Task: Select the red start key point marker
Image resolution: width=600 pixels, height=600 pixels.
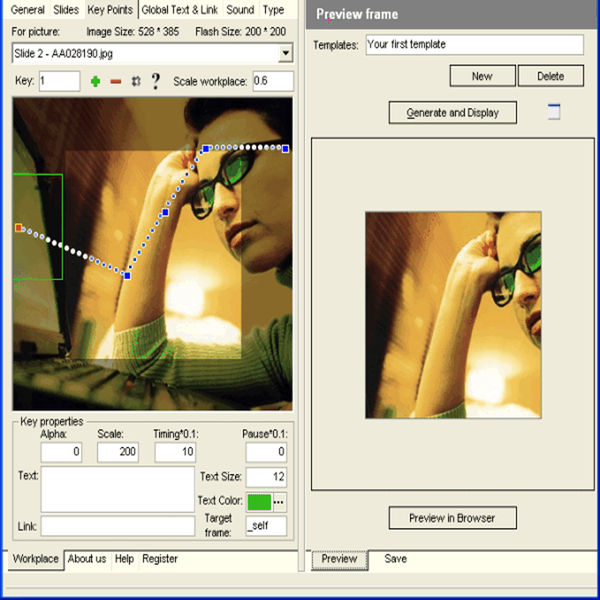Action: click(18, 228)
